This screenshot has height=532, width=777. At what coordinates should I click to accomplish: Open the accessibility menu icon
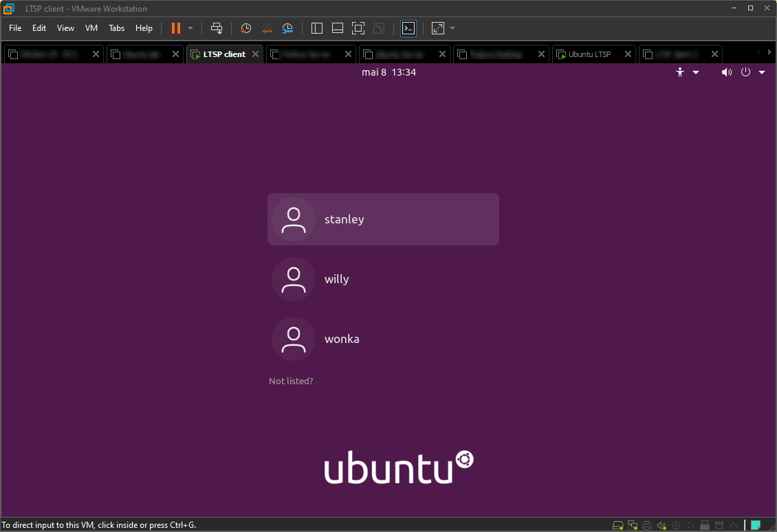680,72
